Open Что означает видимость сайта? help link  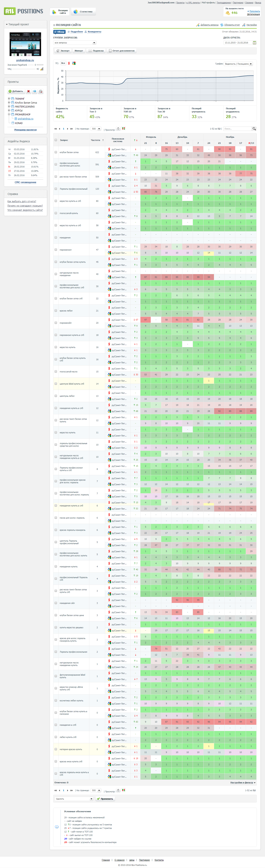click(25, 210)
